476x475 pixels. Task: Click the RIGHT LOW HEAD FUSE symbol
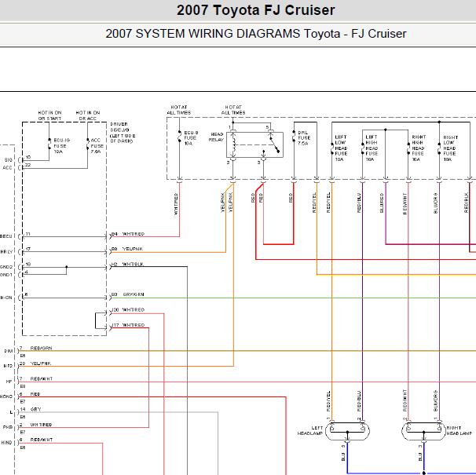(439, 148)
